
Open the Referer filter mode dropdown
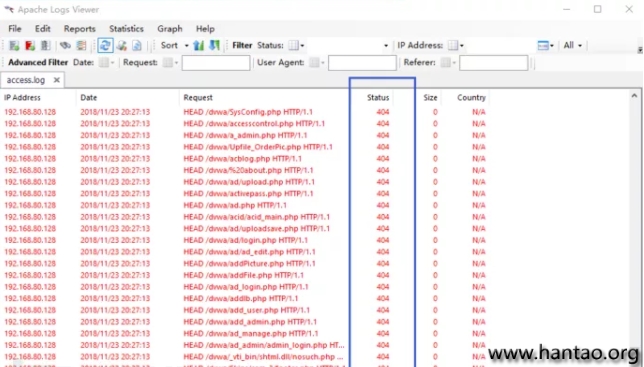448,63
